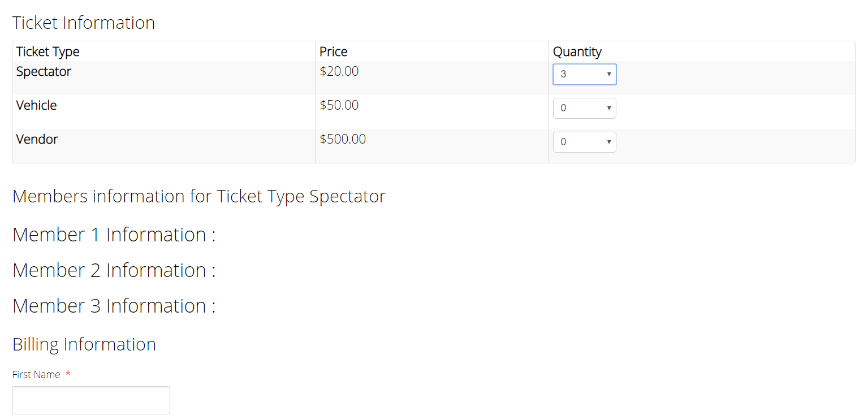Click the Quantity column header
The image size is (868, 420).
[x=577, y=52]
